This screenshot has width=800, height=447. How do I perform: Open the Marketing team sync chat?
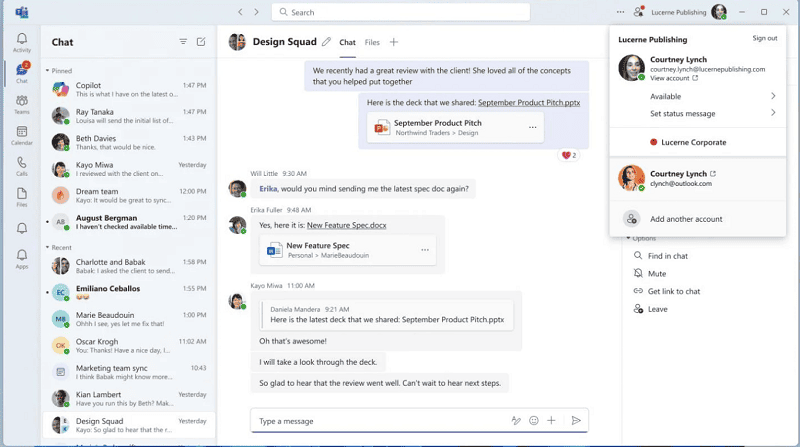tap(129, 372)
